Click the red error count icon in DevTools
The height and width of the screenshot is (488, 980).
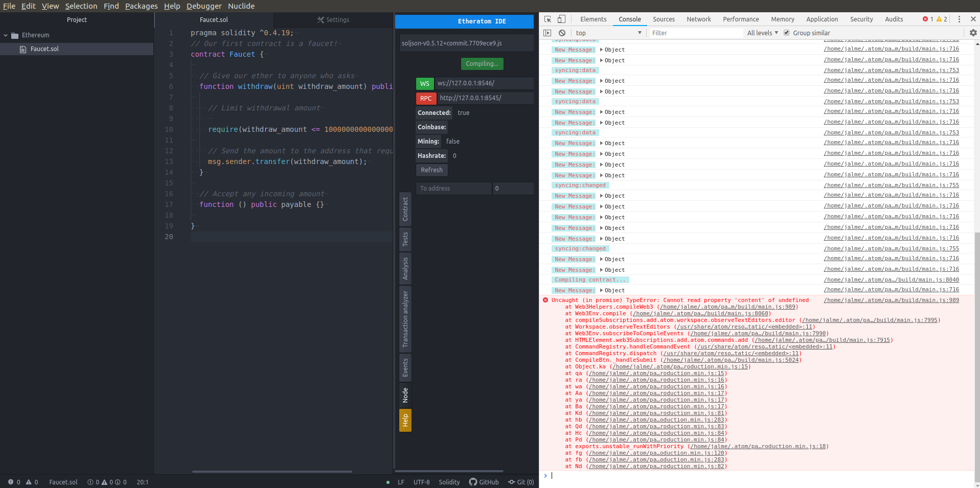click(925, 19)
